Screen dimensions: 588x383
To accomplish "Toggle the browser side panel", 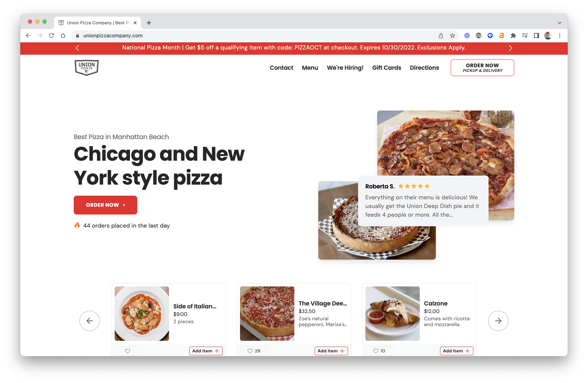I will (536, 36).
